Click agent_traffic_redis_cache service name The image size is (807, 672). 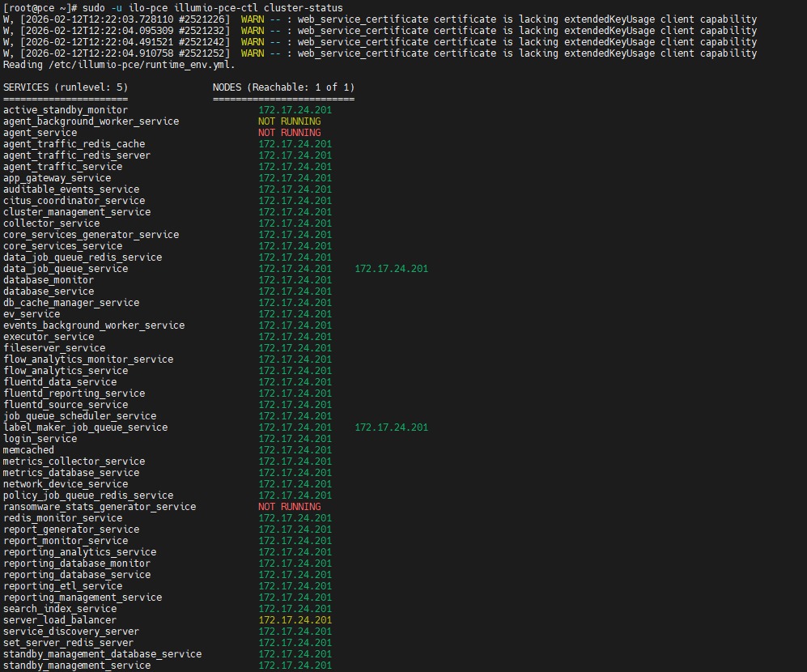74,143
